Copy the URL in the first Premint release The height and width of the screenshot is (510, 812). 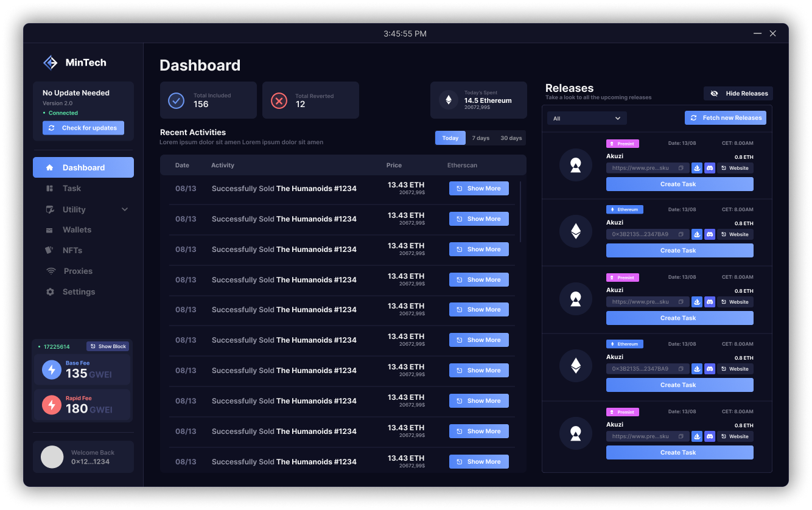[x=681, y=168]
